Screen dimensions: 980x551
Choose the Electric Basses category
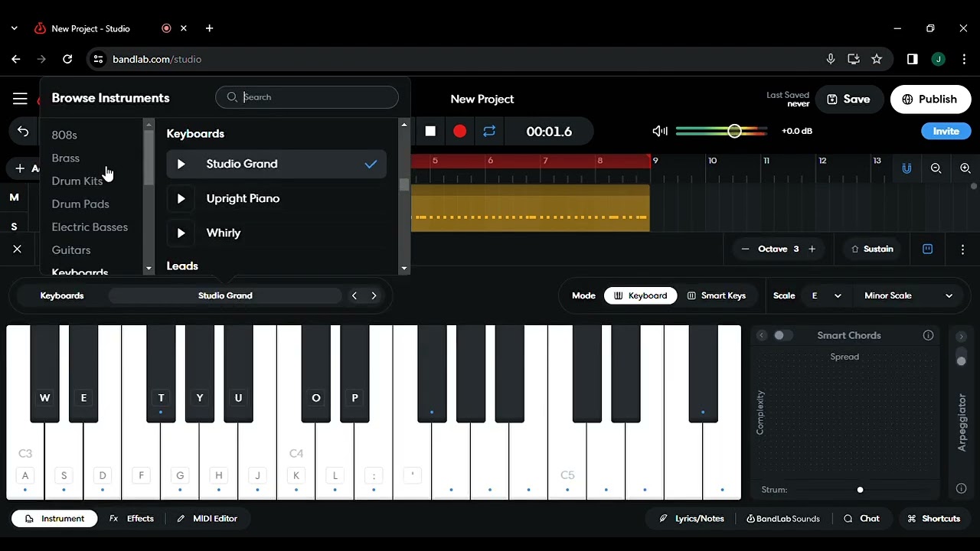pos(90,227)
